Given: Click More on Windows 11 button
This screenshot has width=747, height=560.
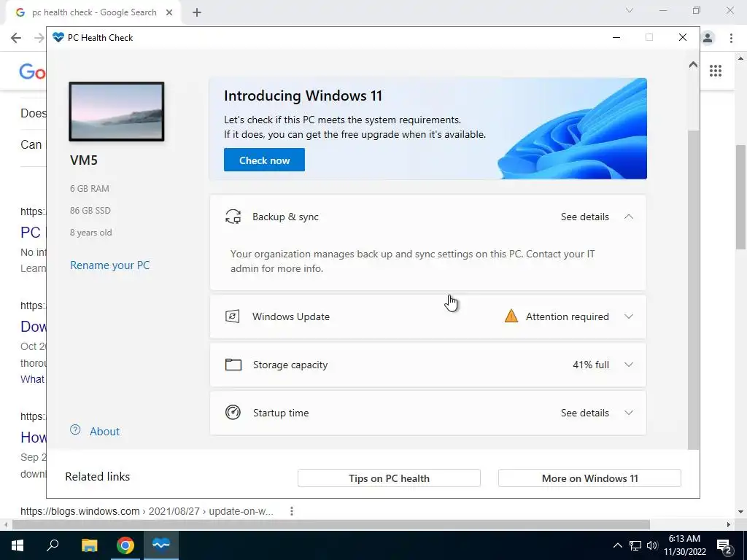Looking at the screenshot, I should click(x=589, y=478).
